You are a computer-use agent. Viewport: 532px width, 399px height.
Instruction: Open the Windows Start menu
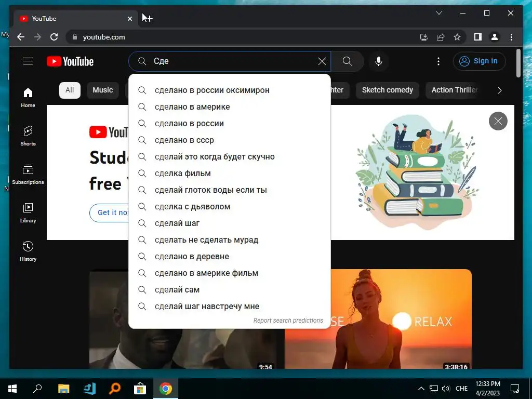[12, 389]
